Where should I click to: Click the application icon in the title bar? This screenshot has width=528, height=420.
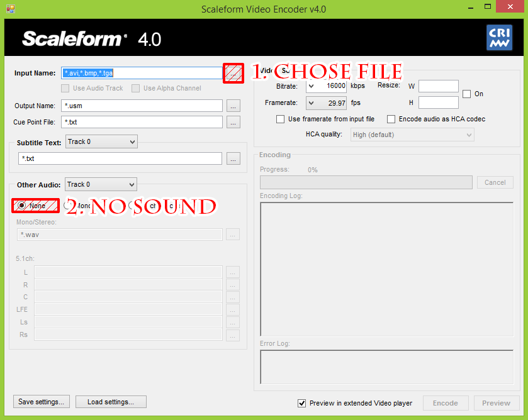point(11,9)
